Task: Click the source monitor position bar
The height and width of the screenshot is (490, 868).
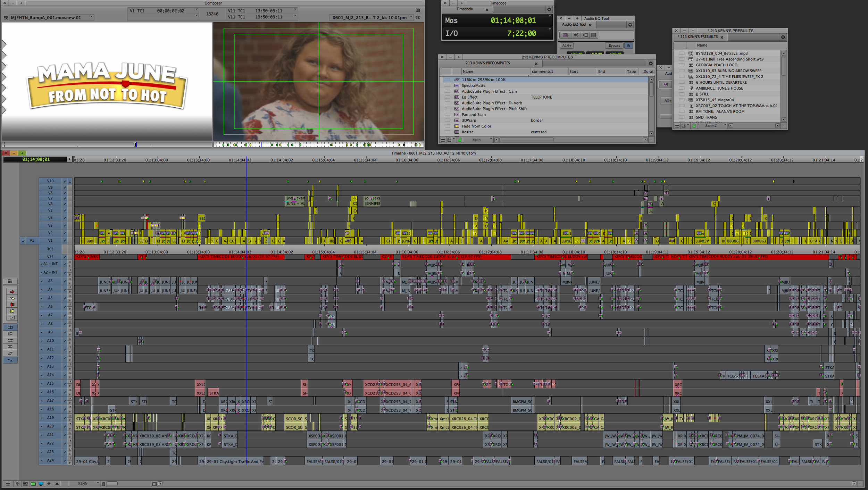Action: point(107,145)
